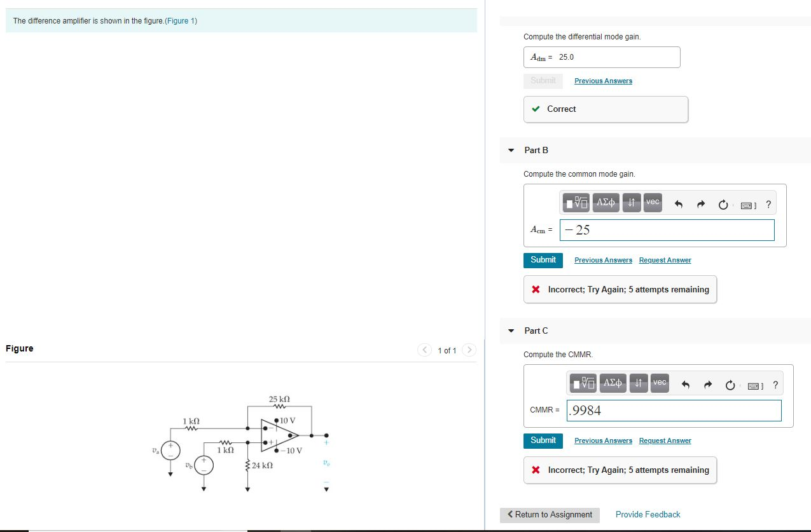
Task: Select the green Correct feedback box
Action: pyautogui.click(x=606, y=109)
